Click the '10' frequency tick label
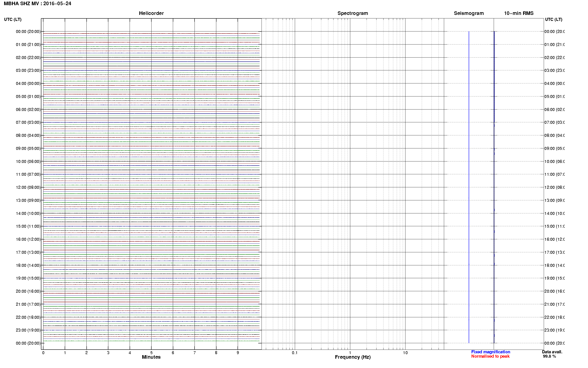Viewport: 588px width, 368px height. (x=405, y=353)
